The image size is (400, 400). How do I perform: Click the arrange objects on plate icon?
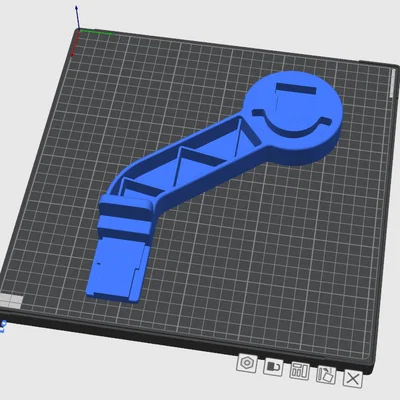coord(300,370)
